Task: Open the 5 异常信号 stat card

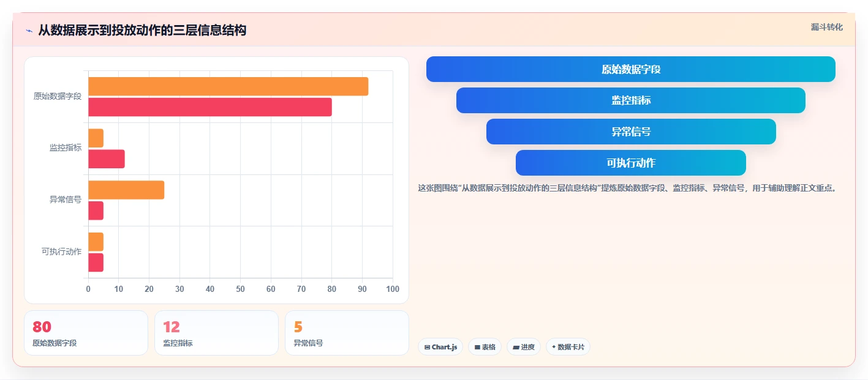Action: coord(347,333)
